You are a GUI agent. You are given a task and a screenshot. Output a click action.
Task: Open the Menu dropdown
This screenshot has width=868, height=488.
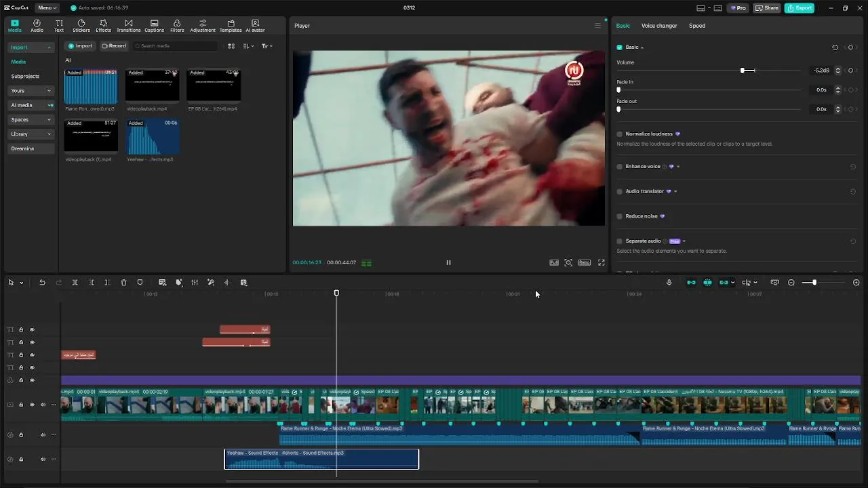point(47,8)
